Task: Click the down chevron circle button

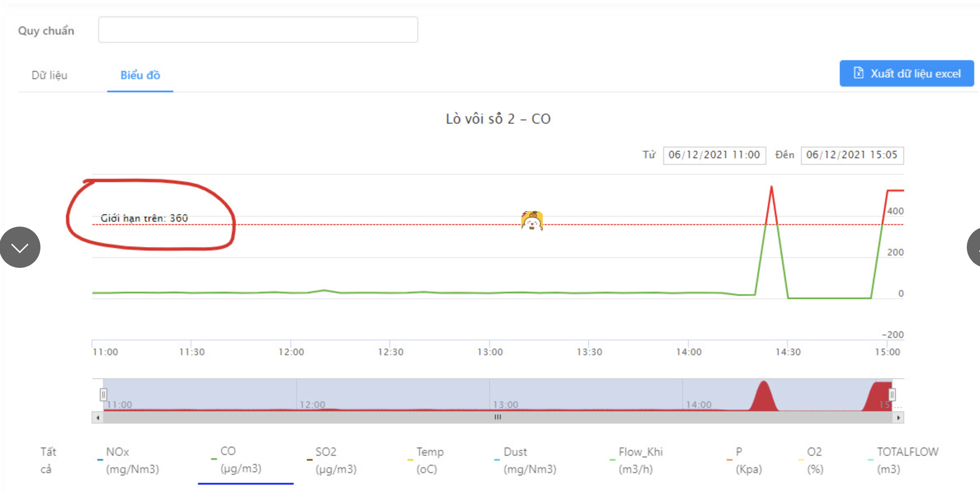Action: coord(20,247)
